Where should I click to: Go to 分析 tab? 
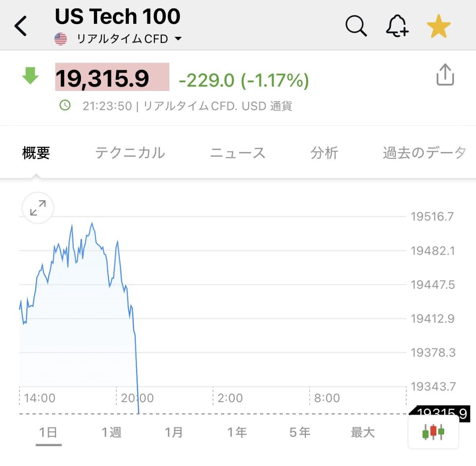click(324, 153)
